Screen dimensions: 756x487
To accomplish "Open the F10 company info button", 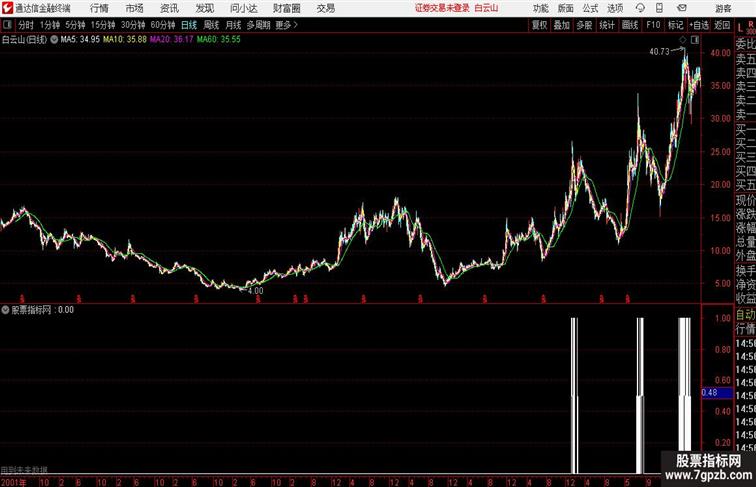I will point(653,25).
